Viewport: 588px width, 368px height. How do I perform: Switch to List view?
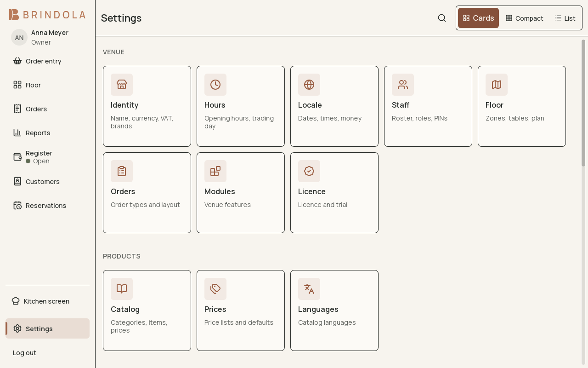pyautogui.click(x=565, y=18)
